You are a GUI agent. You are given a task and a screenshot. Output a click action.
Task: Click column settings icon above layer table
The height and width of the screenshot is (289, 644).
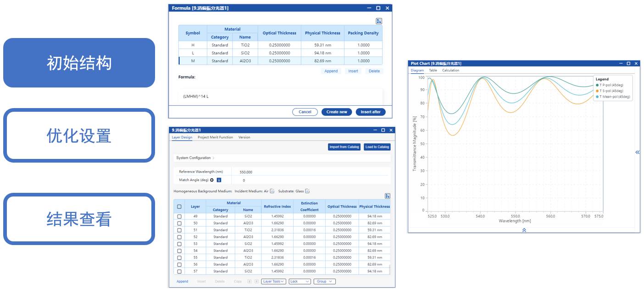(x=387, y=196)
